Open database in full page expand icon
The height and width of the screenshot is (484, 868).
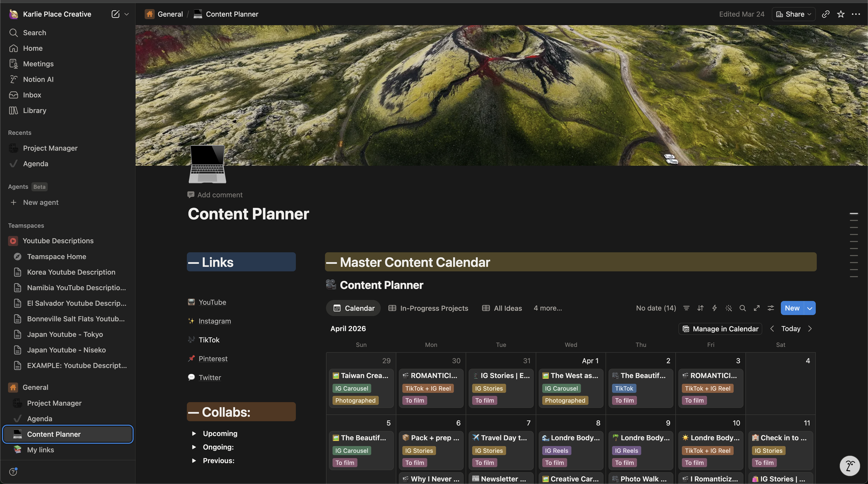[x=757, y=308]
